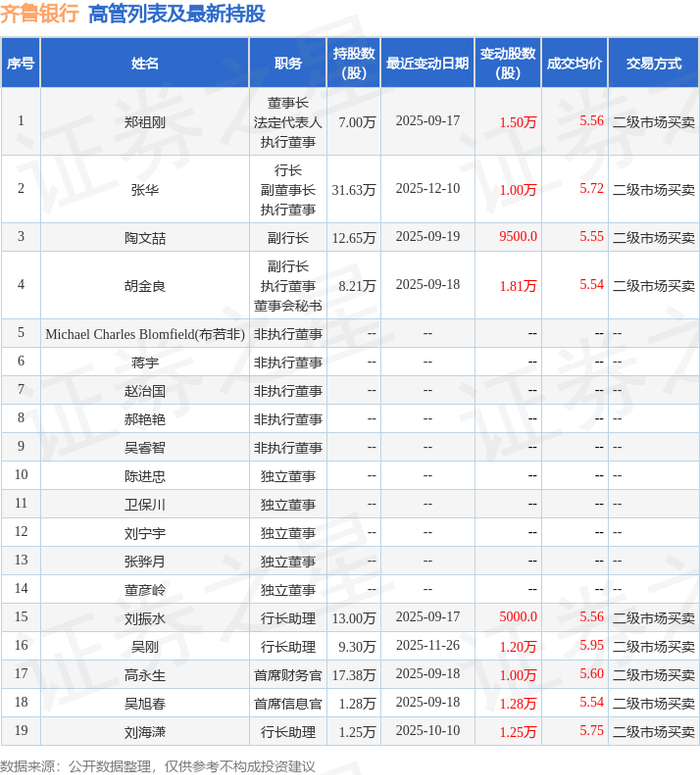Click the 9.30万 holdings value
This screenshot has width=700, height=775.
point(357,646)
